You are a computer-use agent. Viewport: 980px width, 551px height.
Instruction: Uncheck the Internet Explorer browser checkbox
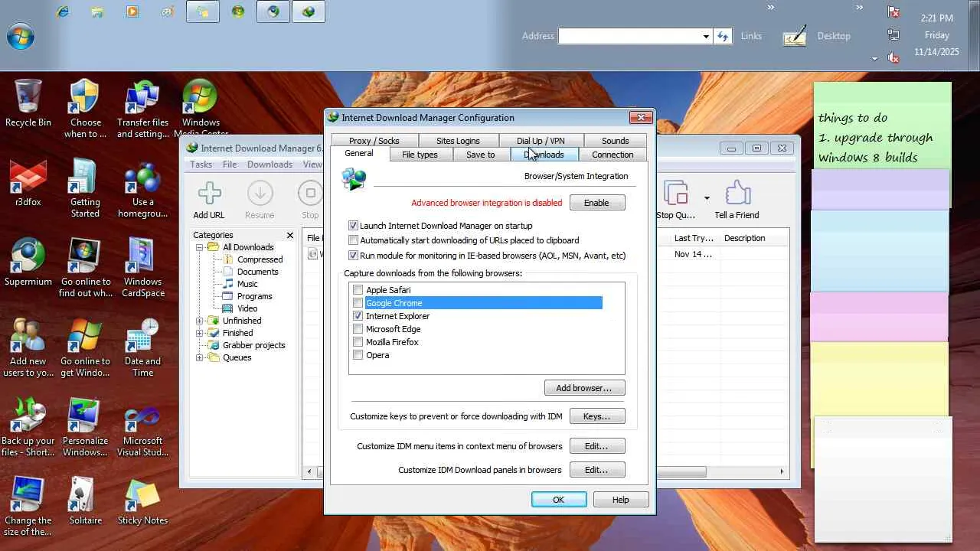(358, 316)
